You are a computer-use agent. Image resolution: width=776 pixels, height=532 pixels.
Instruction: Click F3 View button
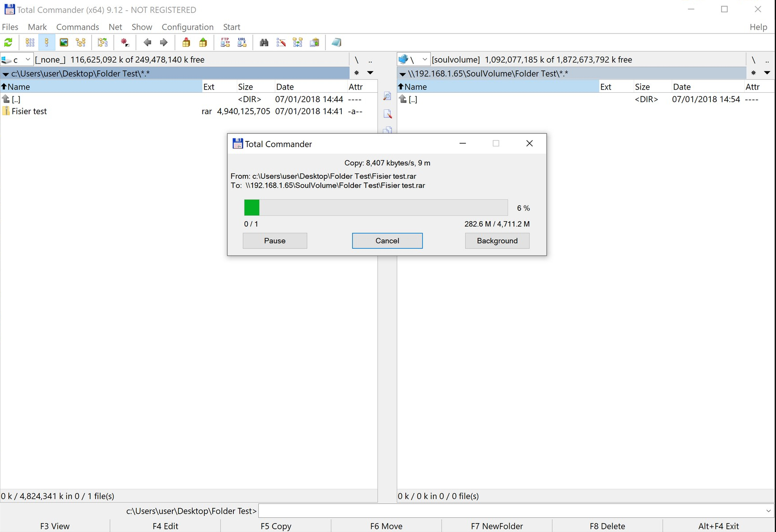point(55,526)
